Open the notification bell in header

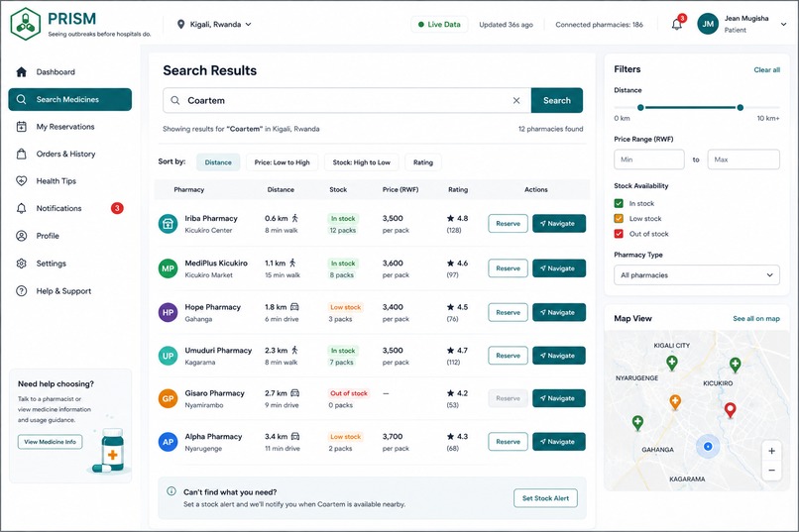pyautogui.click(x=677, y=24)
